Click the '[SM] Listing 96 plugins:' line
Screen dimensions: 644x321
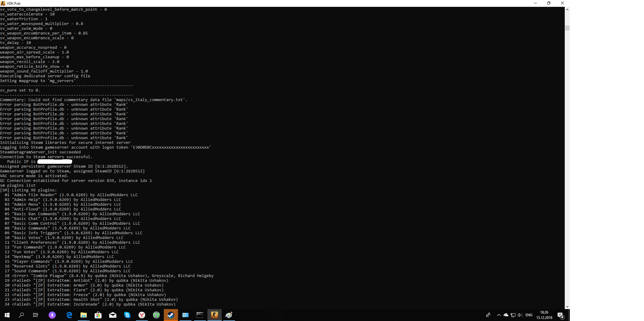(x=28, y=190)
